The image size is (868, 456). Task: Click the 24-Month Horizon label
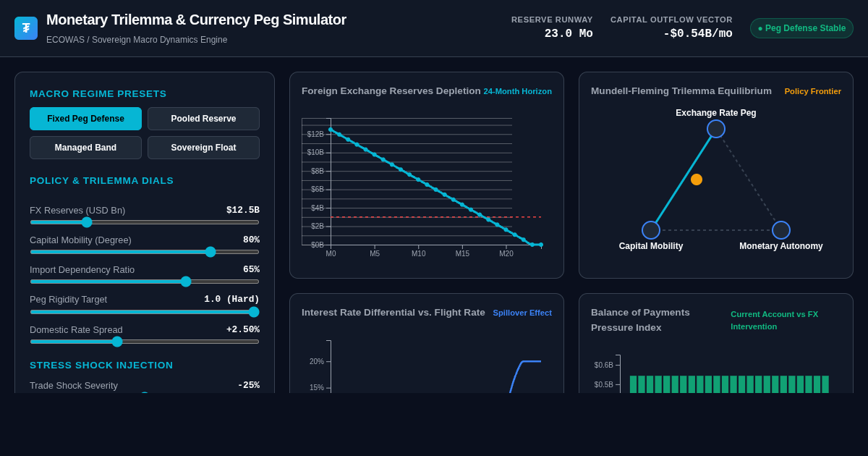coord(518,91)
